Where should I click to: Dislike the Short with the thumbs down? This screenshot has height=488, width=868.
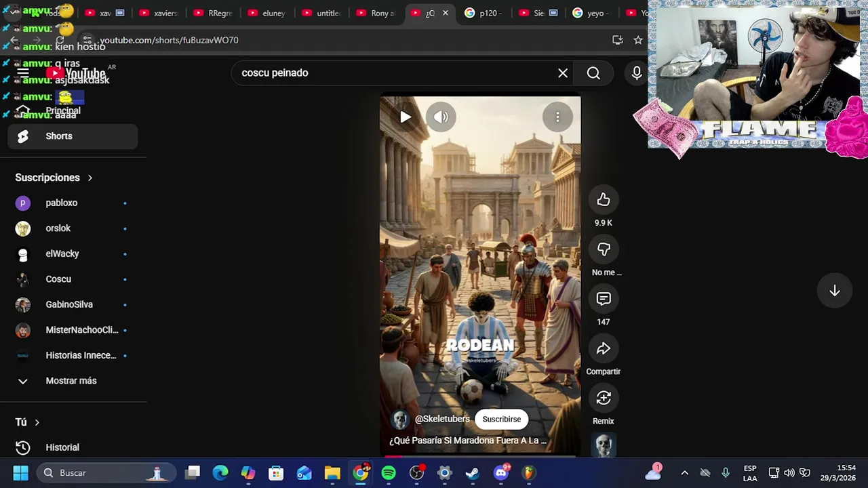pos(604,249)
